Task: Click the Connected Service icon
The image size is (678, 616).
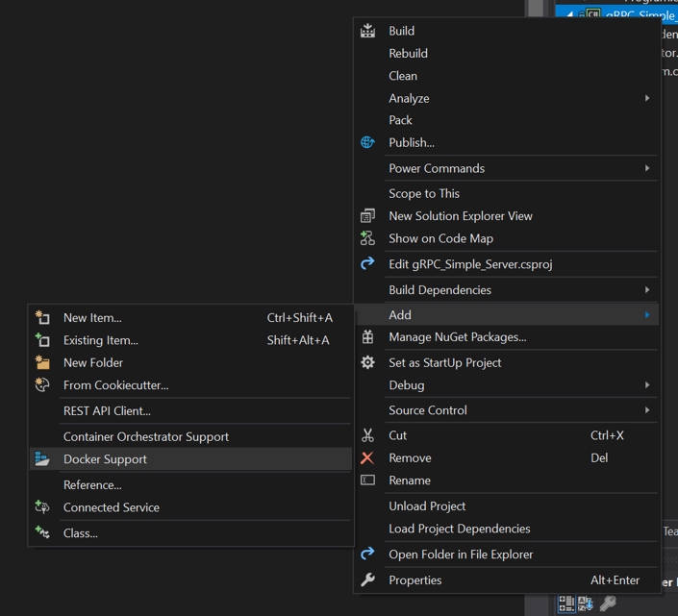Action: (x=42, y=507)
